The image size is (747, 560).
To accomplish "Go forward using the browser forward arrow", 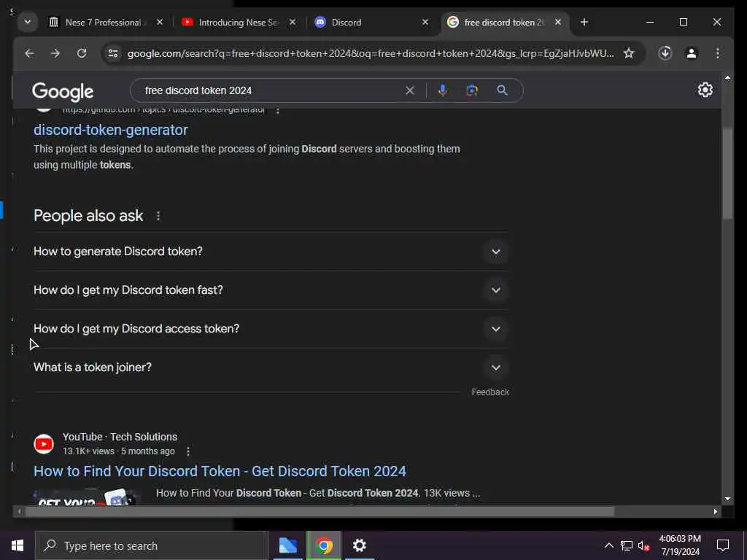I will [55, 53].
